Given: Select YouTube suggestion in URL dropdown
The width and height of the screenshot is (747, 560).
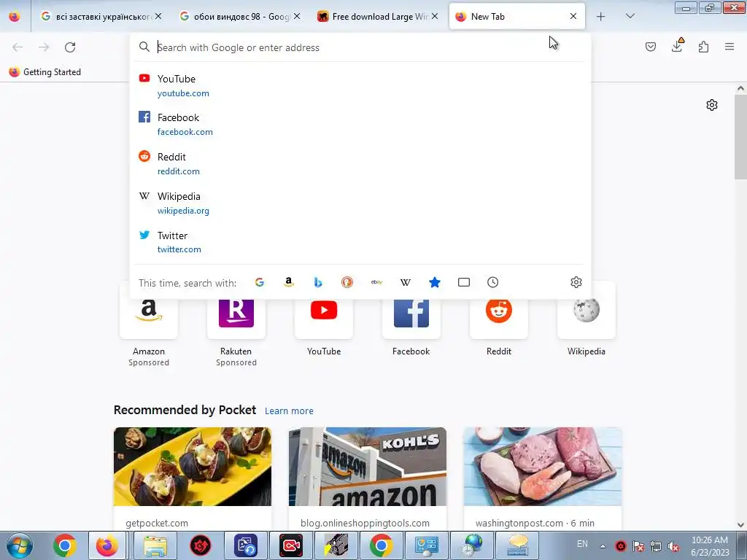Looking at the screenshot, I should click(x=360, y=86).
